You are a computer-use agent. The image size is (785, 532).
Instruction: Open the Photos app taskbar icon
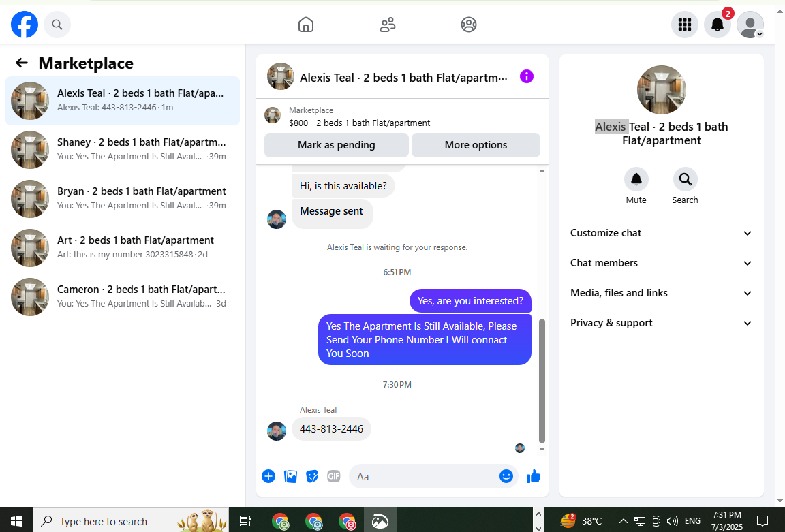(x=380, y=521)
